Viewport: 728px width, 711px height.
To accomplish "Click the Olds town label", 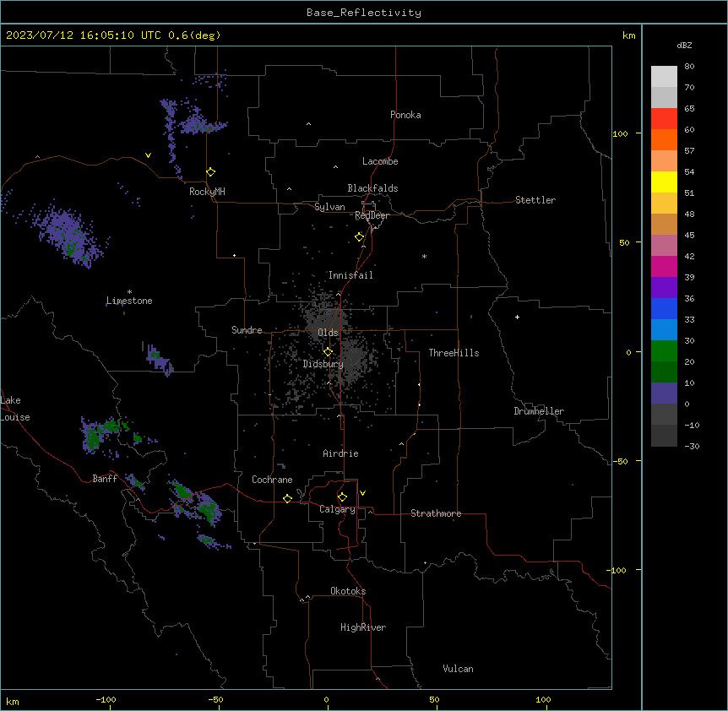I will pos(328,333).
